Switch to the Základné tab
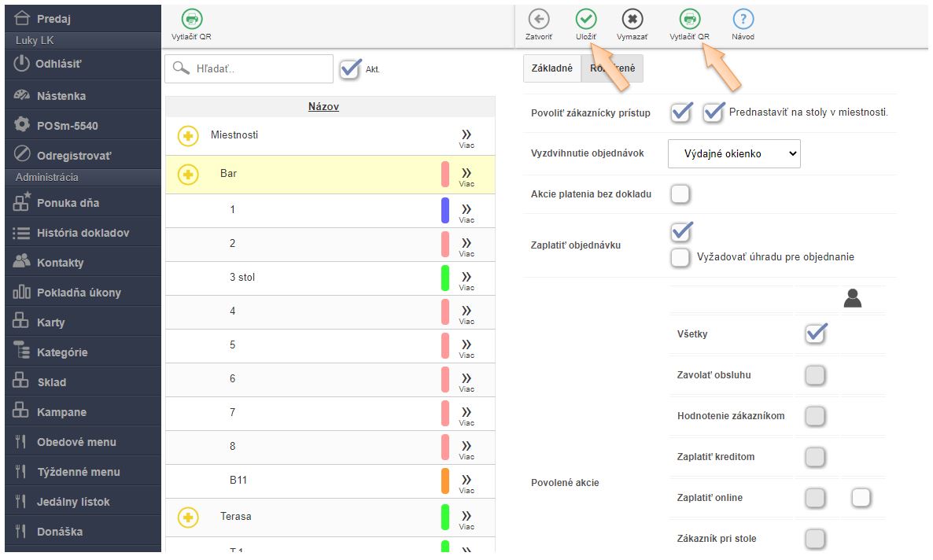933x560 pixels. tap(551, 68)
